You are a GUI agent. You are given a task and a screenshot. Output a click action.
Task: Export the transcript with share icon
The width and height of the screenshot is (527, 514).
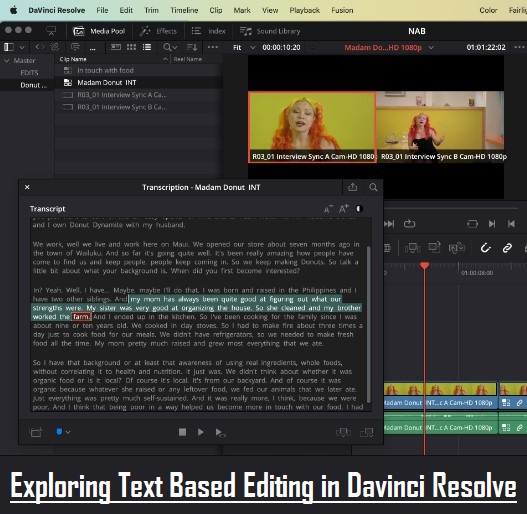(x=352, y=187)
